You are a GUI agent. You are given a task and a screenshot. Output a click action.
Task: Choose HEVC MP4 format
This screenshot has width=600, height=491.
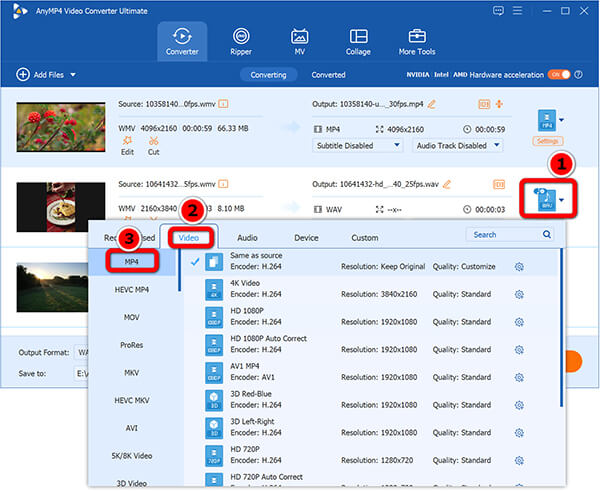(131, 290)
